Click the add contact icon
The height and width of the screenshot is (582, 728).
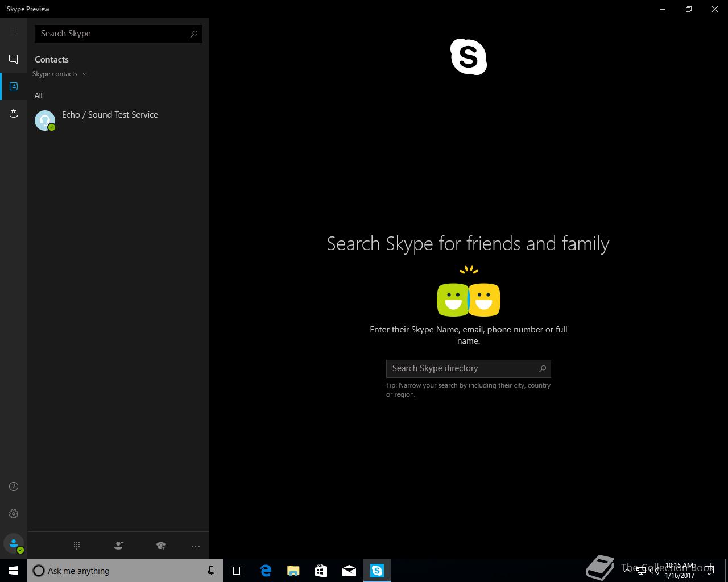click(x=118, y=546)
